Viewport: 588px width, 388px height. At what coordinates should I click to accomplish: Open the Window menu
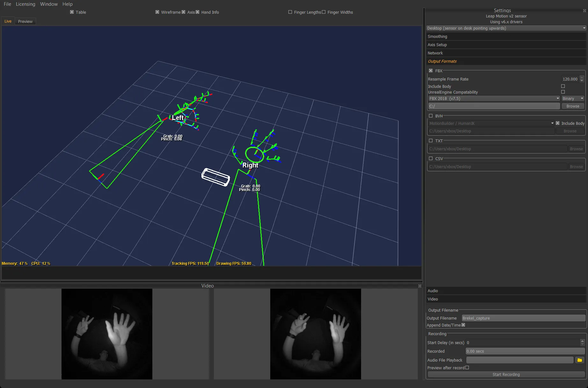(x=49, y=4)
